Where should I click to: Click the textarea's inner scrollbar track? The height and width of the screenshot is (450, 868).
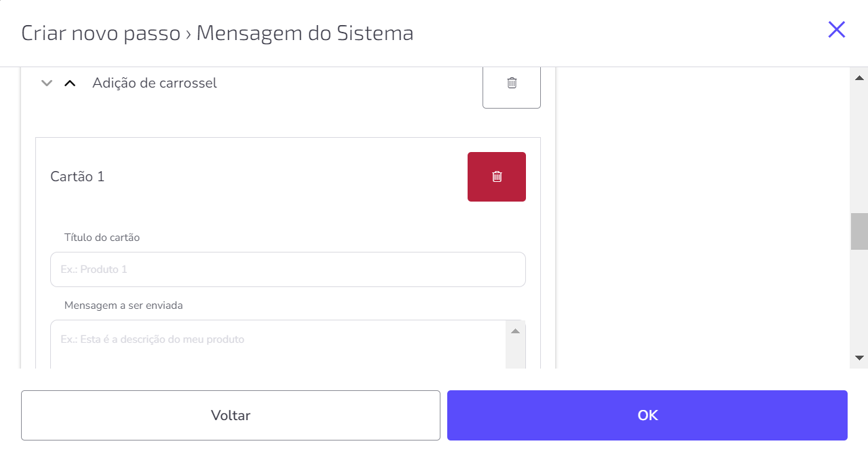(x=515, y=355)
